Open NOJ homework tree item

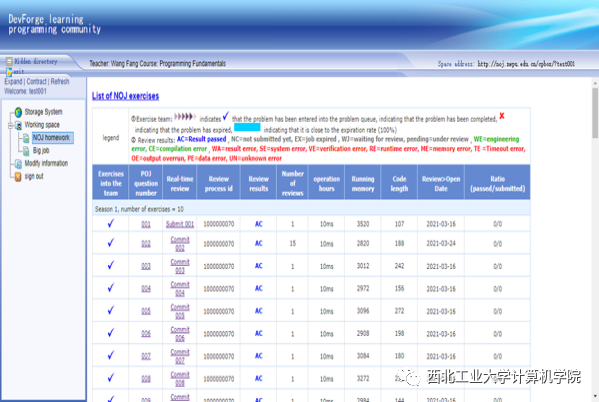click(x=52, y=138)
